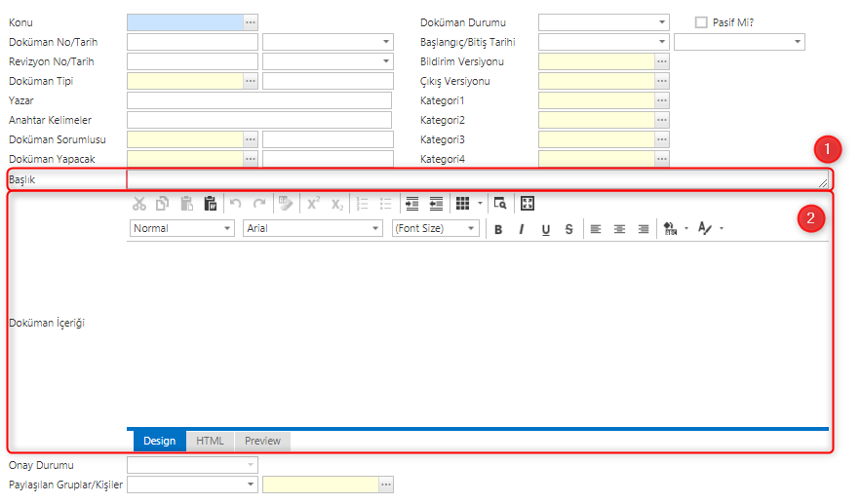Apply Superscript formatting

click(314, 204)
